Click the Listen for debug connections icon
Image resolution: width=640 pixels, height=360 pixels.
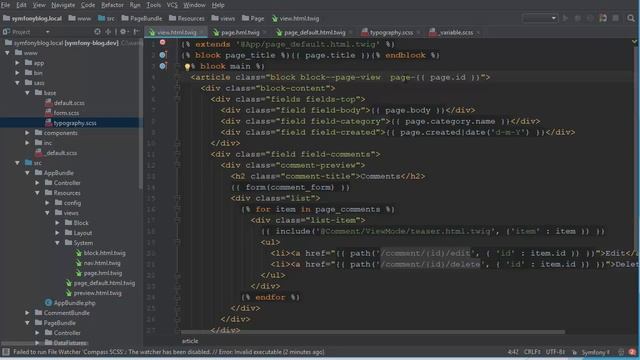point(603,18)
